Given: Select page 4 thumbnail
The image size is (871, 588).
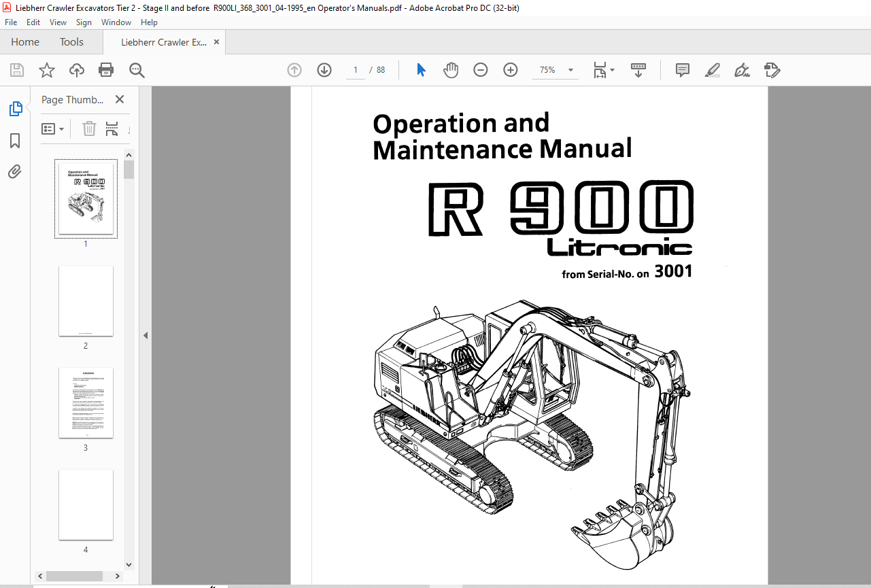Looking at the screenshot, I should (86, 504).
